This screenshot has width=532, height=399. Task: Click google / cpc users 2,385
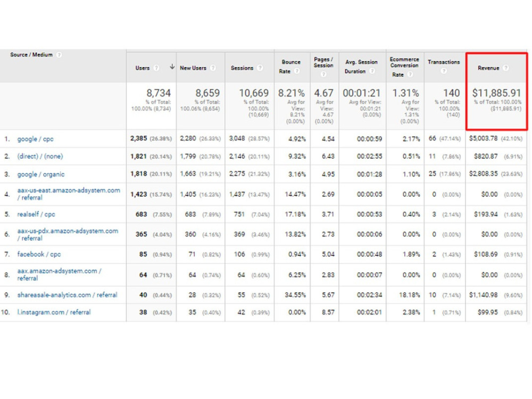(139, 138)
